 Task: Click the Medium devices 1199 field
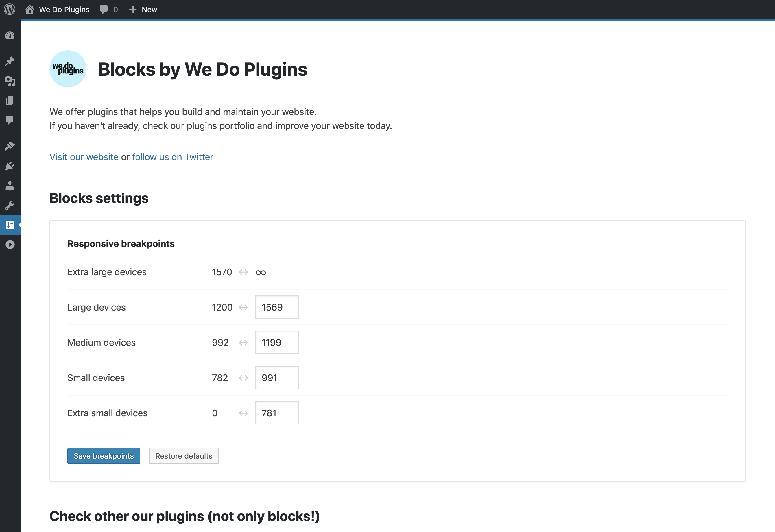click(277, 342)
